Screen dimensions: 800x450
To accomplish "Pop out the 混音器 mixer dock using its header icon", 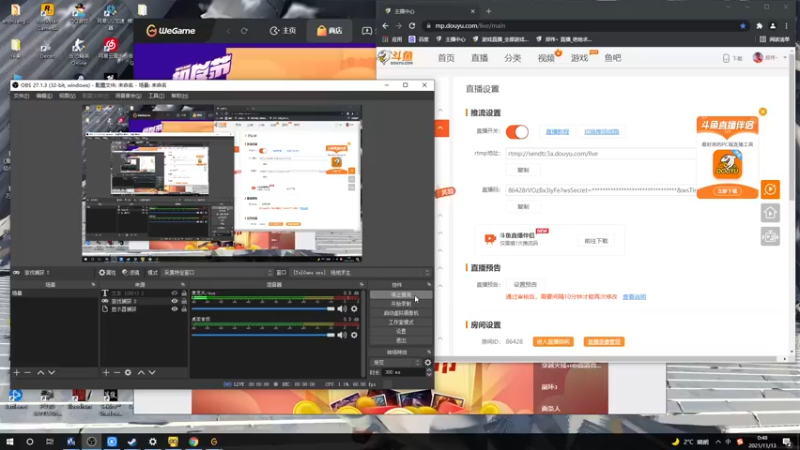I will 362,285.
